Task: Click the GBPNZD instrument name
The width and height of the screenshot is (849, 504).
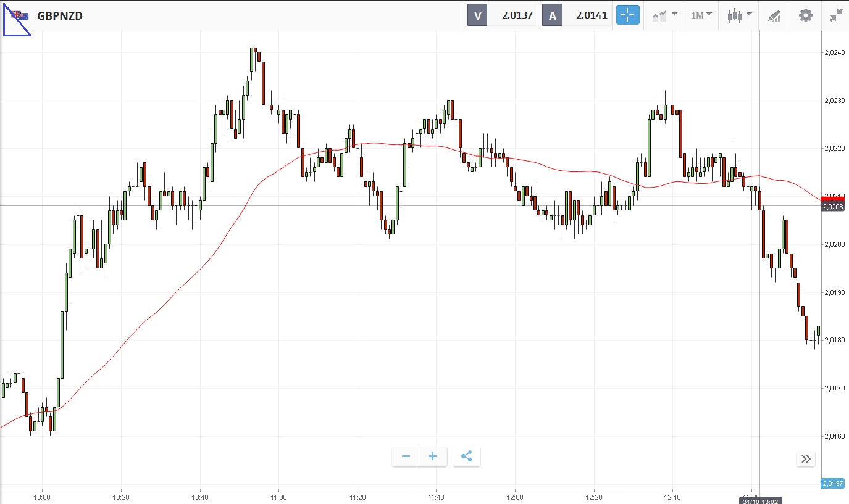Action: [x=60, y=16]
